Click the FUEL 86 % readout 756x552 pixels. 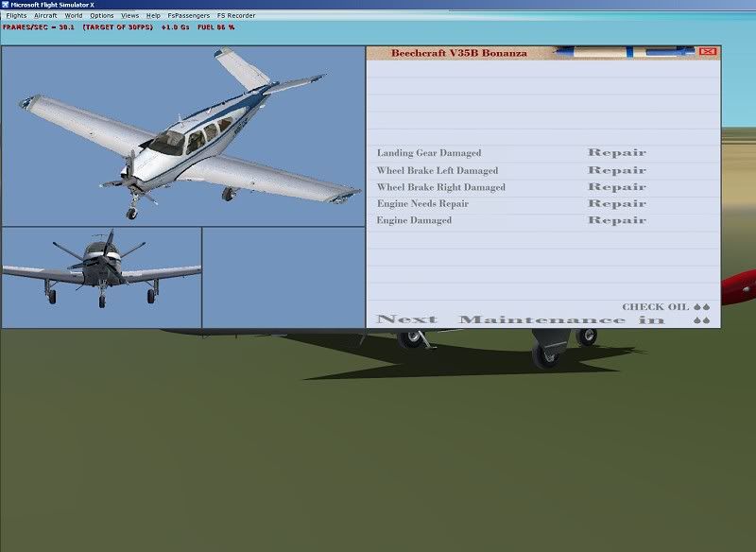pyautogui.click(x=216, y=27)
